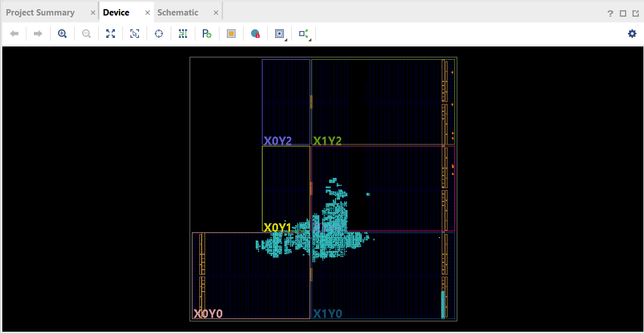Close the Device tab
Viewport: 644px width, 334px height.
click(x=148, y=13)
